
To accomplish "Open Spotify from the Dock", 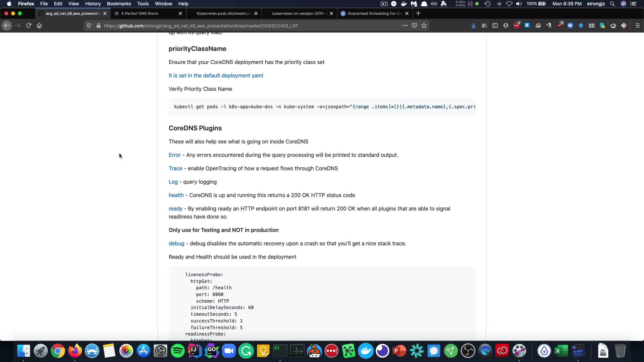I will tap(177, 351).
